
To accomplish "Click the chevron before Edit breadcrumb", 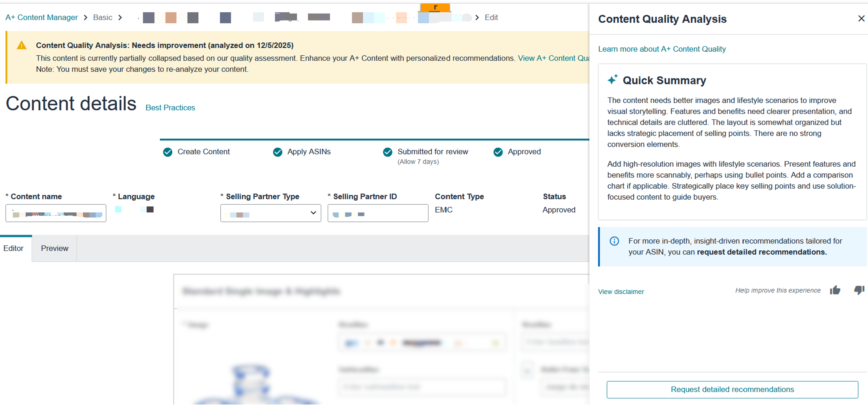I will [477, 18].
